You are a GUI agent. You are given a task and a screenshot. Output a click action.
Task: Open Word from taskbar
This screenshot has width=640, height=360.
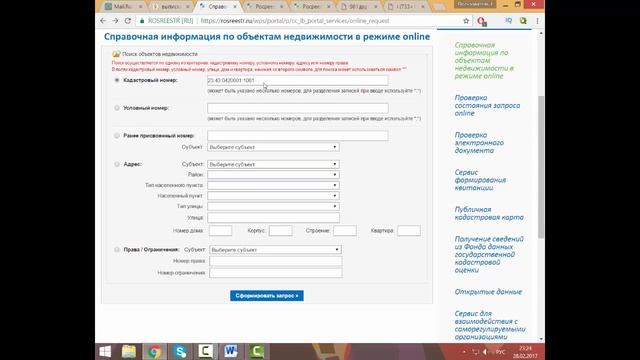(231, 351)
